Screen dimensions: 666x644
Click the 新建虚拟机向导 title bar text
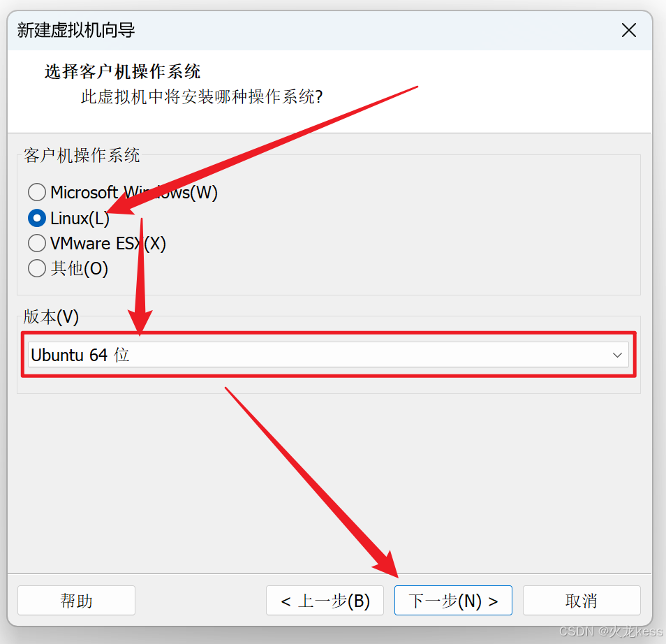[x=76, y=30]
